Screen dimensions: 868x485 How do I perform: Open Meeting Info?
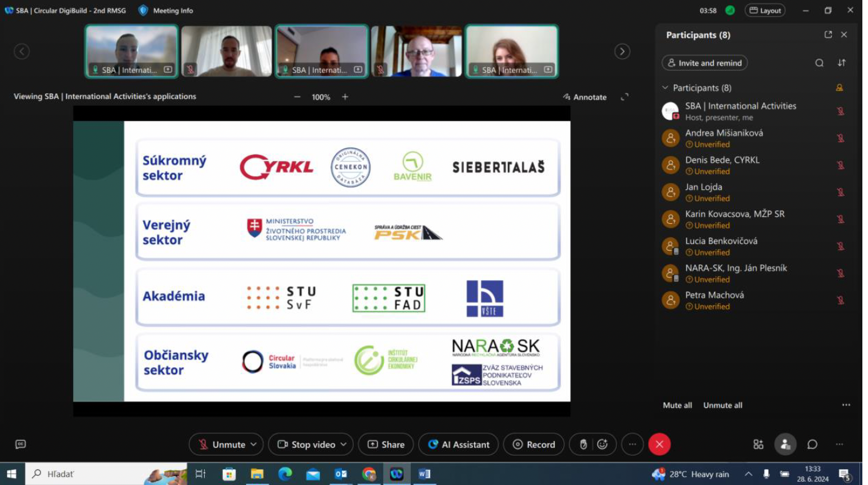[173, 10]
